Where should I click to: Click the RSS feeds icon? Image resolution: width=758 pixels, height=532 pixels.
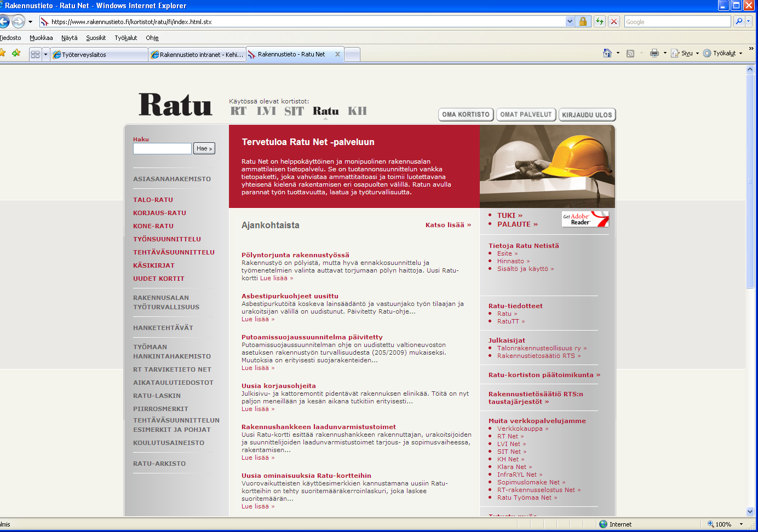tap(630, 53)
